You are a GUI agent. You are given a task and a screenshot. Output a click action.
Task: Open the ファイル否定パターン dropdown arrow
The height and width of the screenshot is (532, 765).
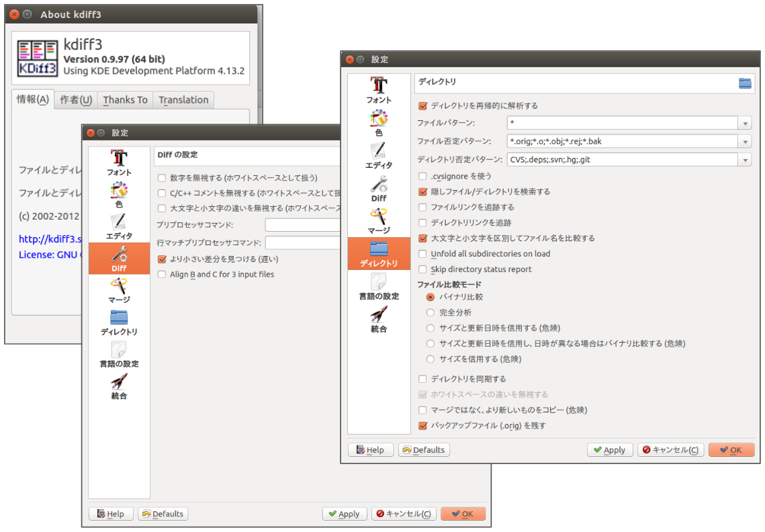point(744,142)
